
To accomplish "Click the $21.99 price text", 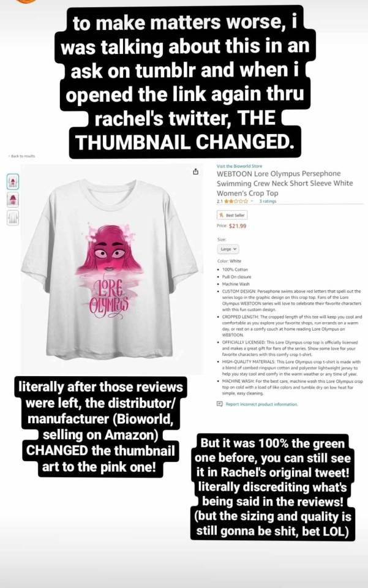I will coord(238,226).
